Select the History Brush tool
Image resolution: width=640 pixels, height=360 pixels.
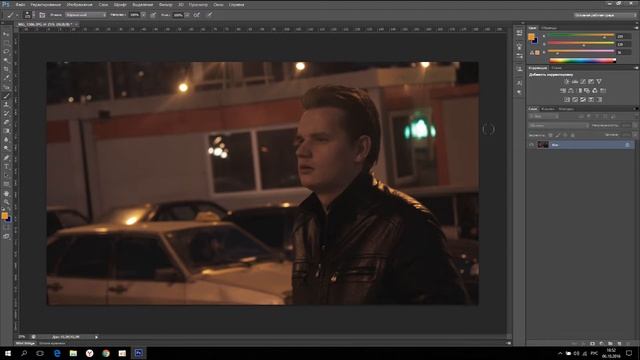pos(6,113)
